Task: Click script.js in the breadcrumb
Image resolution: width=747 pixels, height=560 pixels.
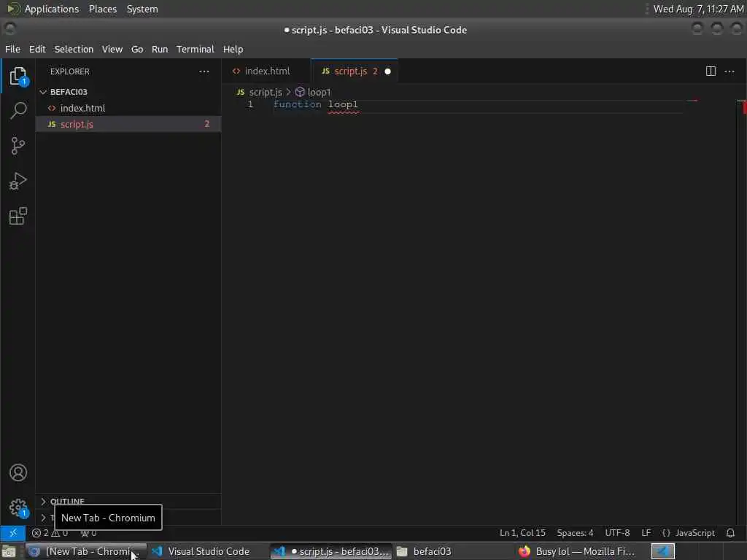Action: pyautogui.click(x=260, y=92)
